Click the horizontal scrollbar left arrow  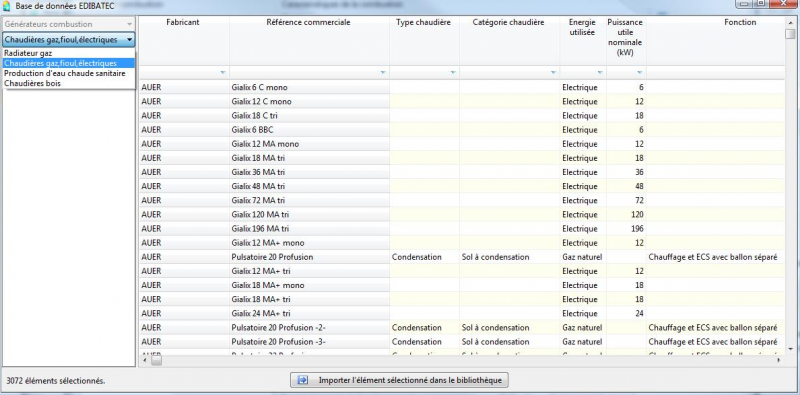[145, 360]
